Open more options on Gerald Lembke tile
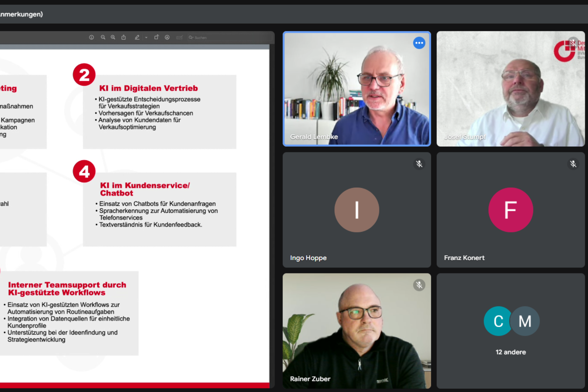 (419, 43)
